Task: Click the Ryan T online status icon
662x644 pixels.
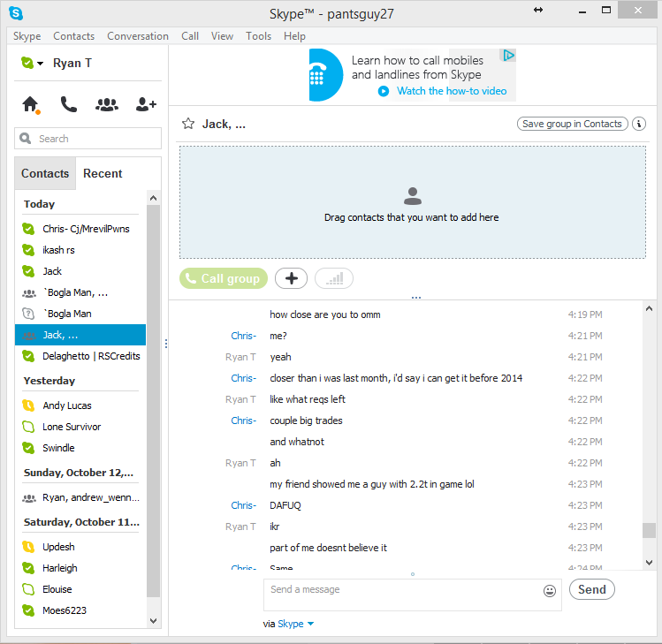Action: coord(27,63)
